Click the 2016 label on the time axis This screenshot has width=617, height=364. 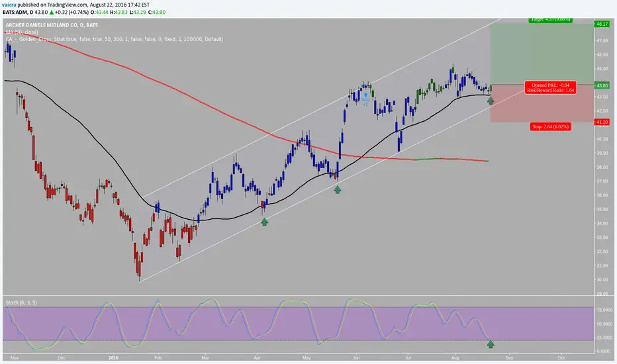[113, 358]
